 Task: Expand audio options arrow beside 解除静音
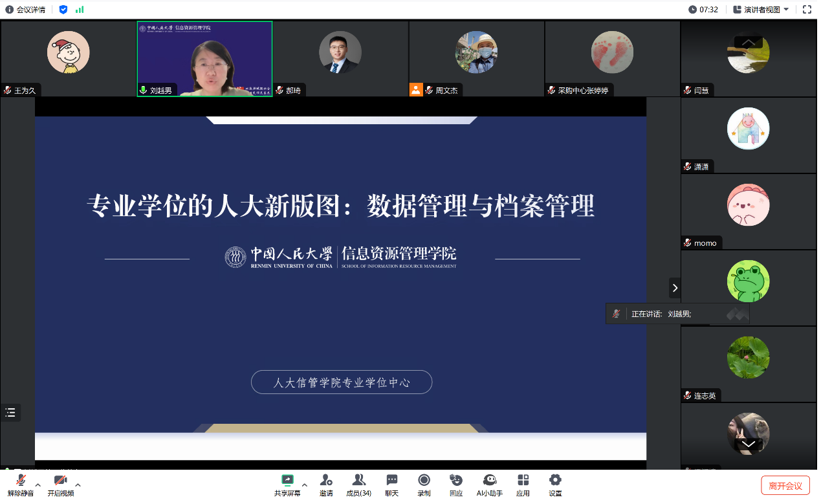click(x=38, y=485)
